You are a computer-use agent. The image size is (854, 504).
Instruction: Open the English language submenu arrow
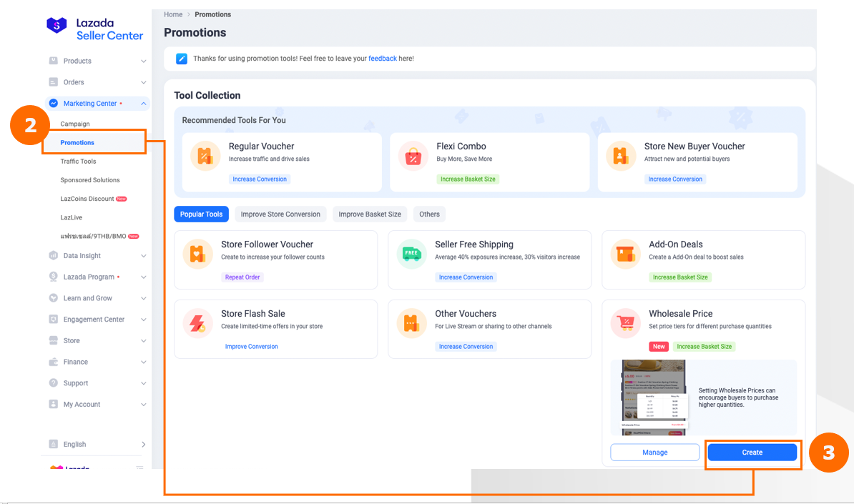coord(143,444)
